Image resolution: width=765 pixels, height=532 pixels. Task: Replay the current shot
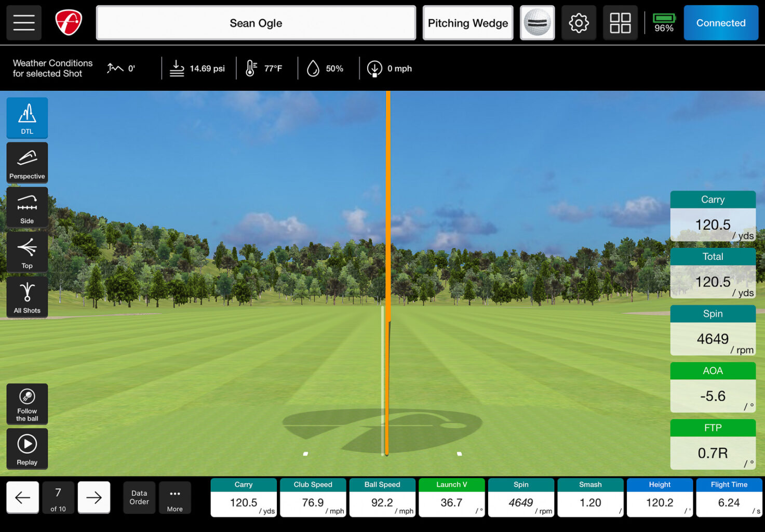pyautogui.click(x=26, y=448)
